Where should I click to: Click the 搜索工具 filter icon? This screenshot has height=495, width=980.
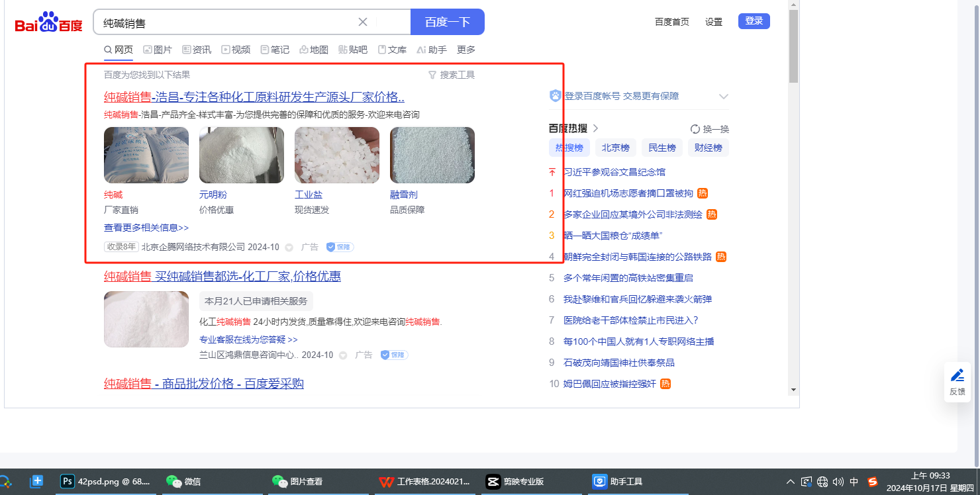click(432, 75)
